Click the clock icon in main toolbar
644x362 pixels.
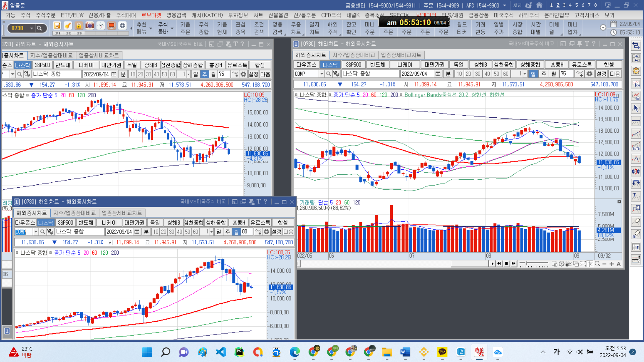coord(101,26)
